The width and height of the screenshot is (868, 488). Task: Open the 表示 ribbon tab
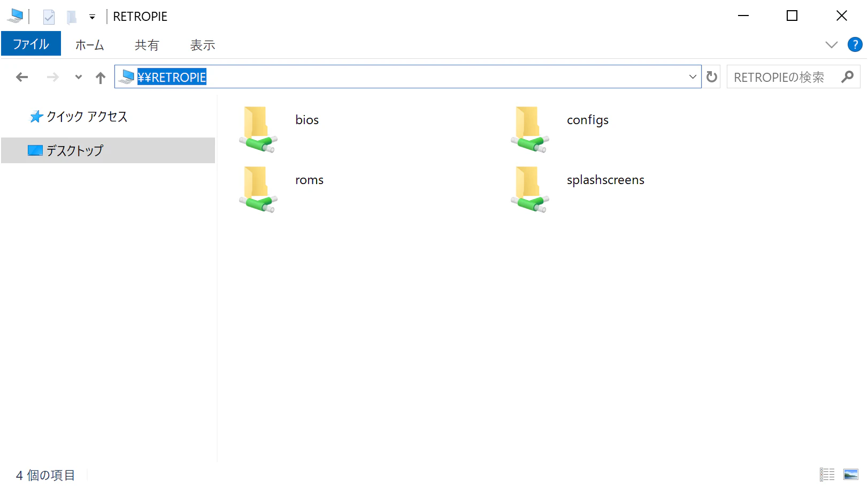(x=203, y=45)
